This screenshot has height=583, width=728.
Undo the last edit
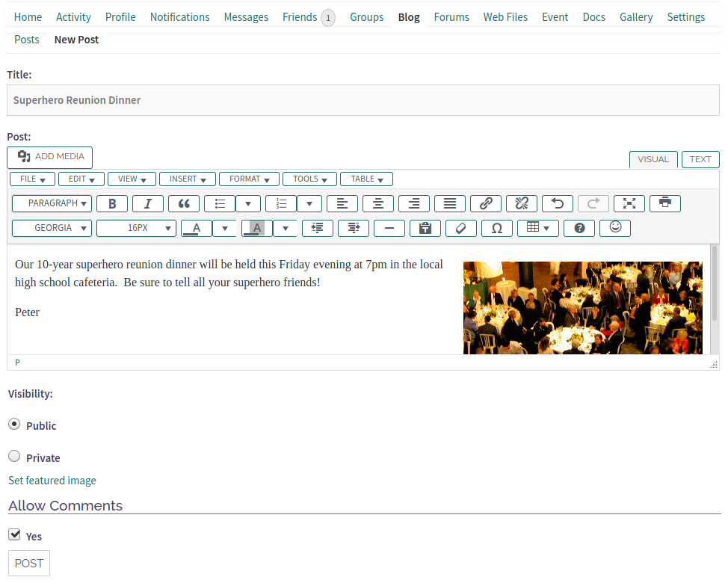(x=557, y=203)
